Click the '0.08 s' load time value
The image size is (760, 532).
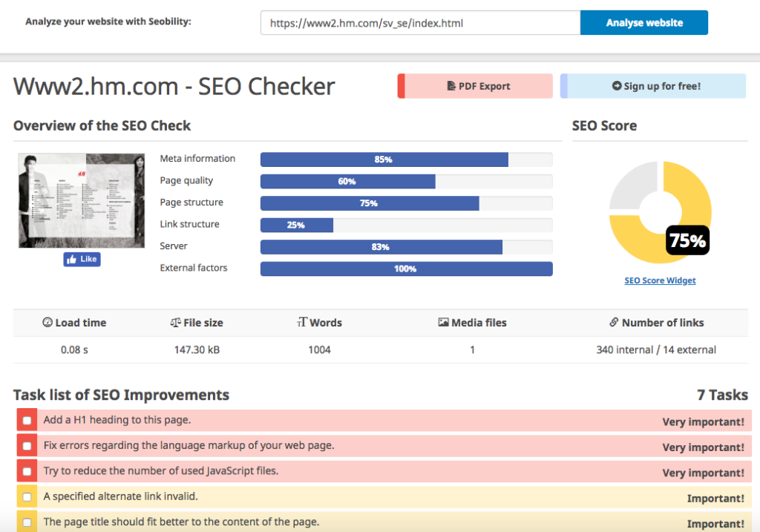tap(74, 349)
